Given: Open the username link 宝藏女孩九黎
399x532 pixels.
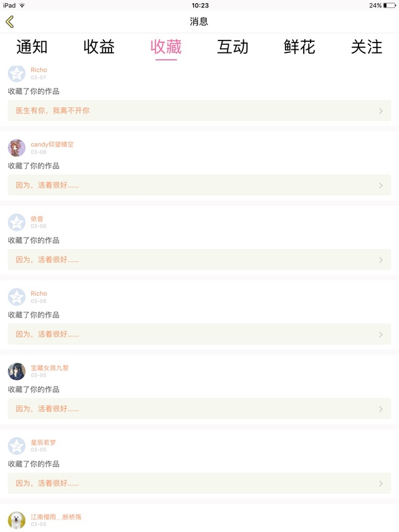Looking at the screenshot, I should [x=50, y=368].
